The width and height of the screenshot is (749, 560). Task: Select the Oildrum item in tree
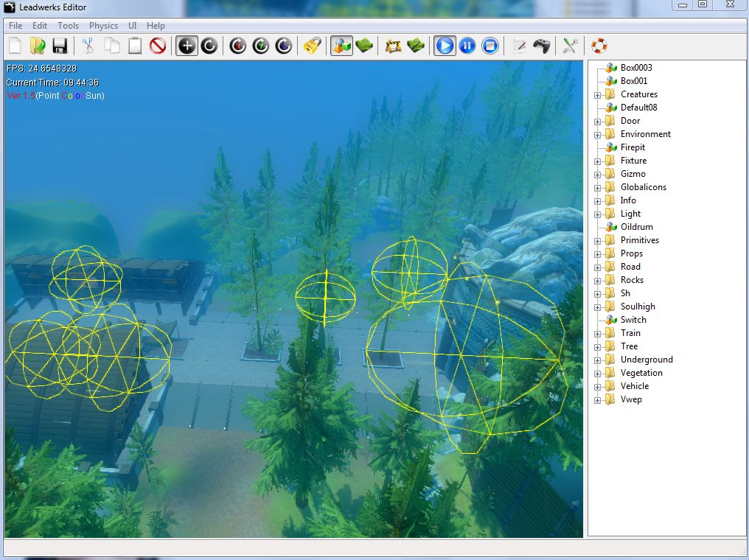(636, 227)
